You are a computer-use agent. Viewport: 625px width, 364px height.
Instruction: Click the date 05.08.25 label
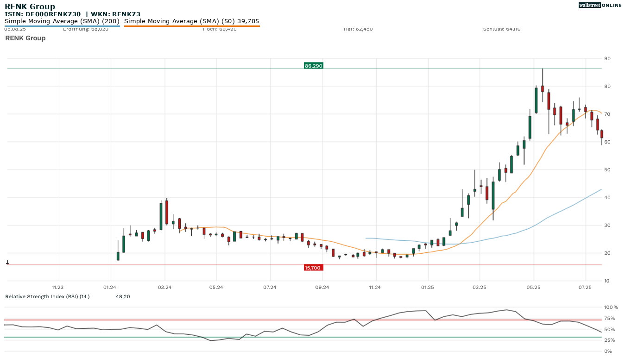pyautogui.click(x=15, y=29)
